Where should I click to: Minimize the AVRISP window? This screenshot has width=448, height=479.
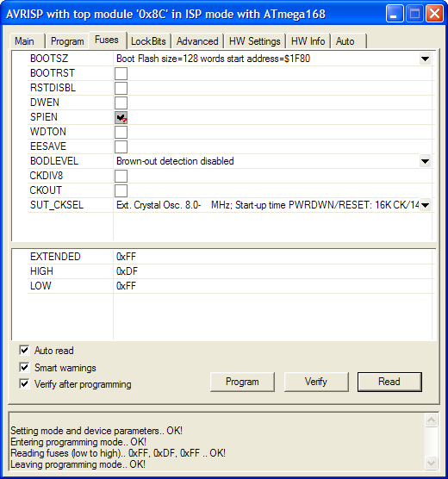tap(395, 14)
